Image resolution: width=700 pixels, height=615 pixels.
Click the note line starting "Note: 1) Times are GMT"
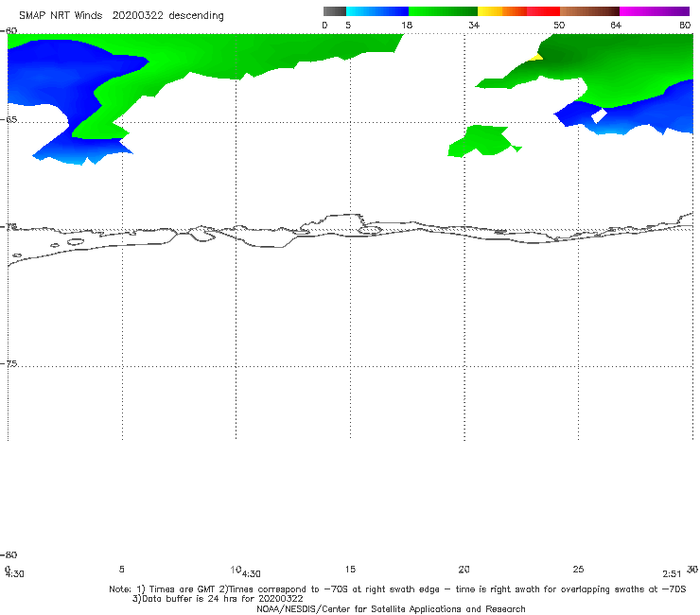point(397,589)
